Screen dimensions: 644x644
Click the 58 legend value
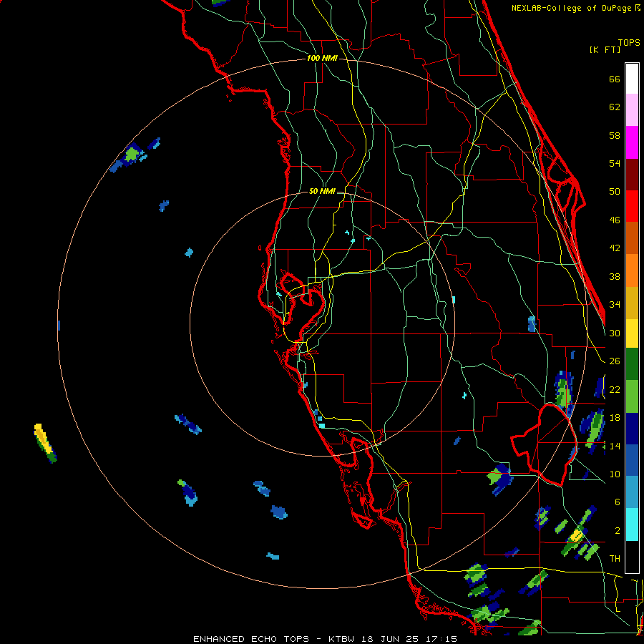click(615, 135)
